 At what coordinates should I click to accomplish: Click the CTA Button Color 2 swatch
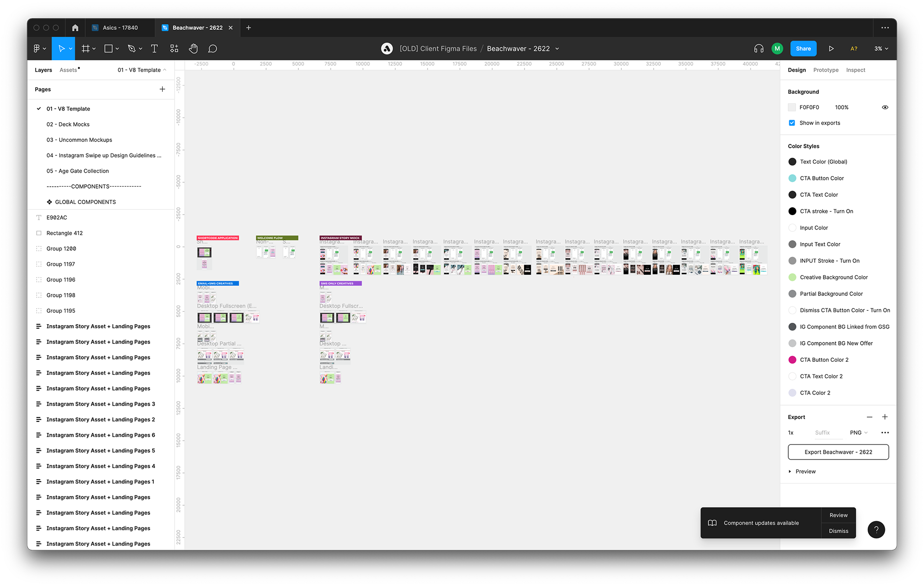click(x=792, y=360)
